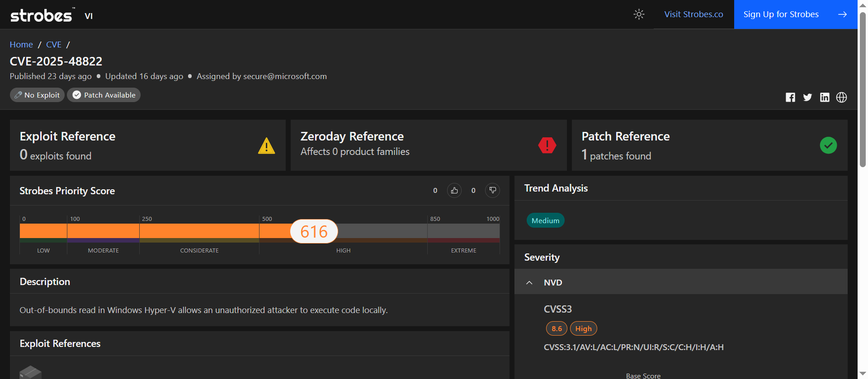Click Sign Up for Strobes button
This screenshot has width=868, height=379.
[x=795, y=14]
